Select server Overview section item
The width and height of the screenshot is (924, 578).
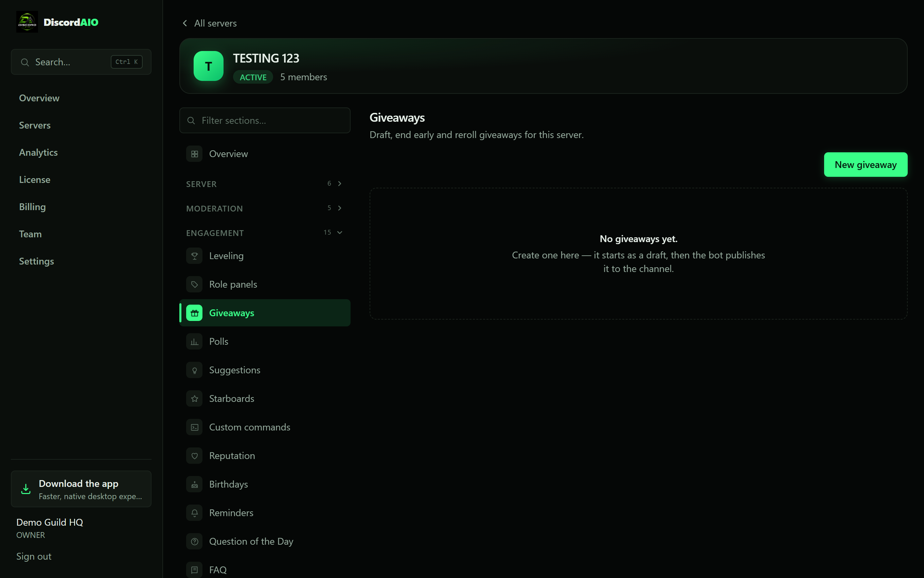[x=265, y=154]
